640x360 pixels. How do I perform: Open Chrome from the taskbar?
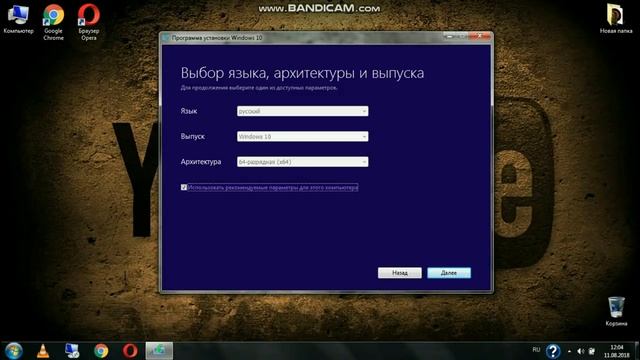tap(101, 351)
